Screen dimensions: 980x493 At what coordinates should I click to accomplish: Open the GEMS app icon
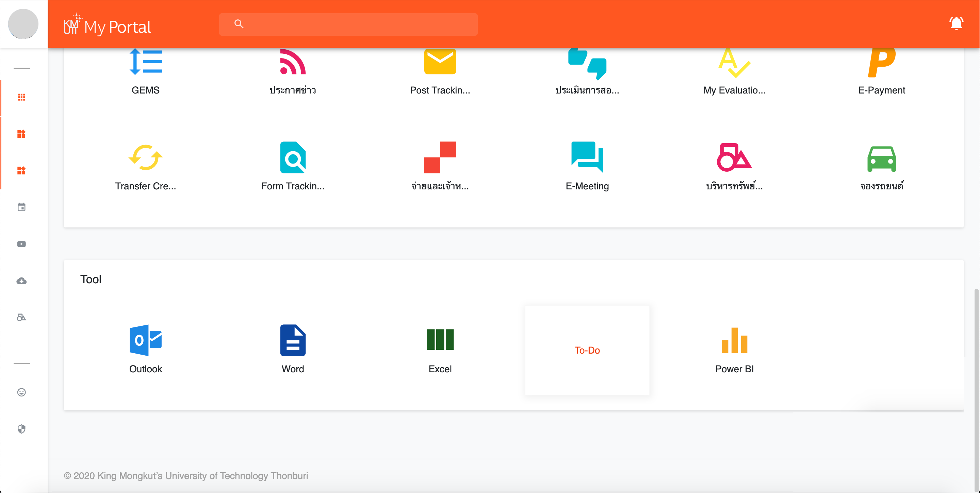(x=145, y=62)
